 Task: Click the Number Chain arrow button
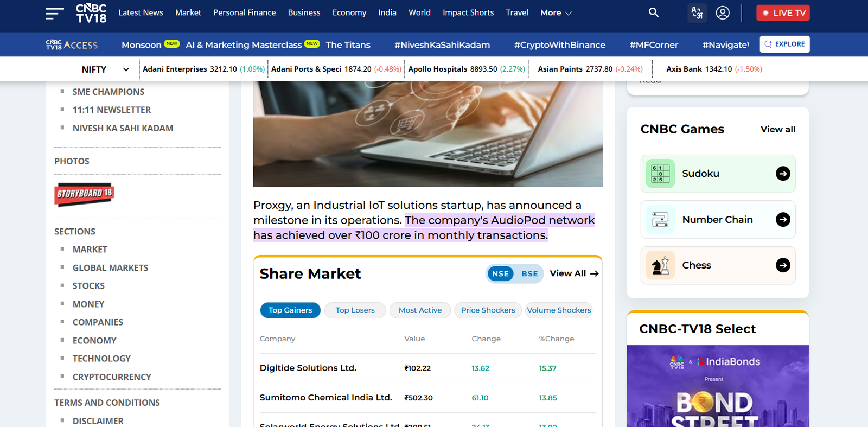coord(783,220)
